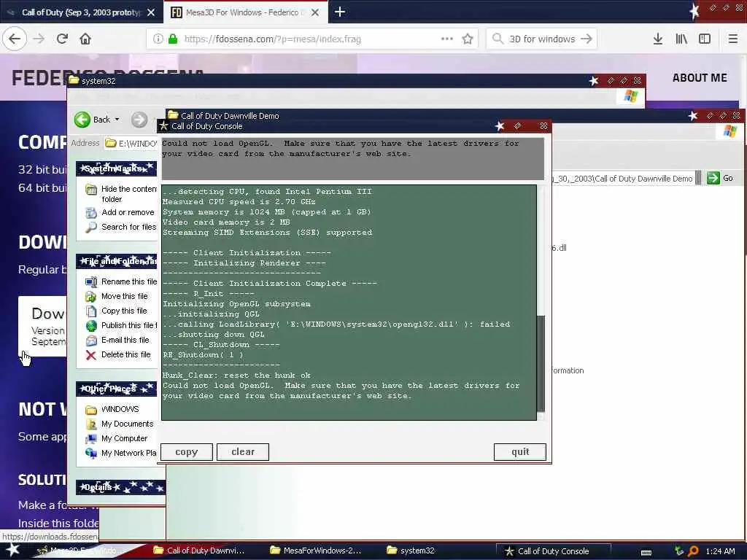Open the ABOUT ME page link

click(700, 77)
